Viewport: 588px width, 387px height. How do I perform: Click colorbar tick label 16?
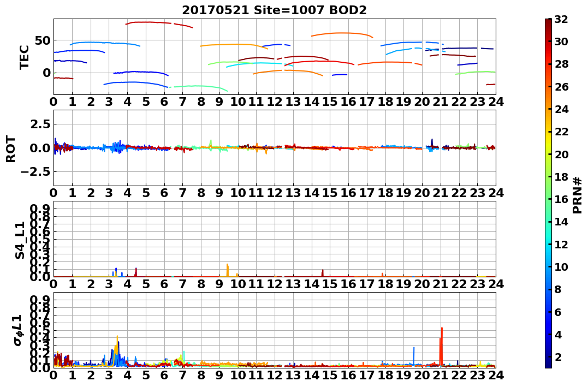561,199
